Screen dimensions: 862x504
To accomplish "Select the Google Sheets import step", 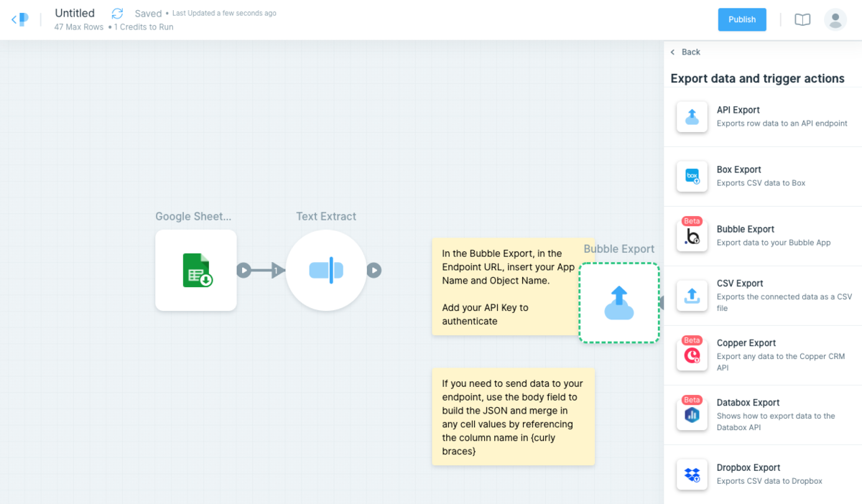I will click(x=196, y=270).
